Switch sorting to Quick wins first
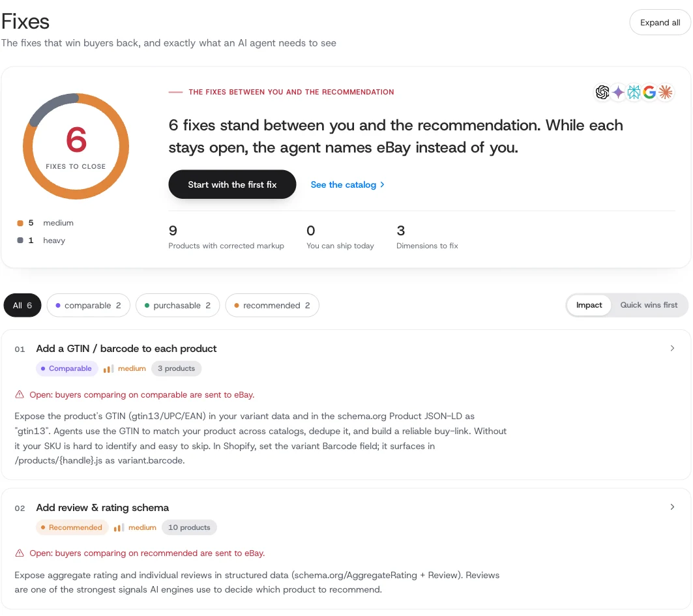The height and width of the screenshot is (616, 693). 649,305
